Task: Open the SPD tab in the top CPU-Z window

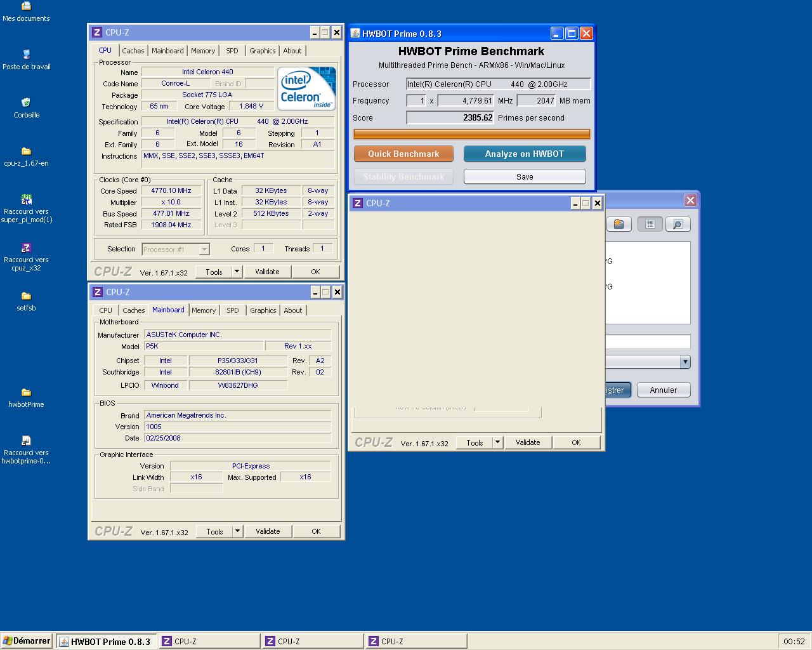Action: pos(232,51)
